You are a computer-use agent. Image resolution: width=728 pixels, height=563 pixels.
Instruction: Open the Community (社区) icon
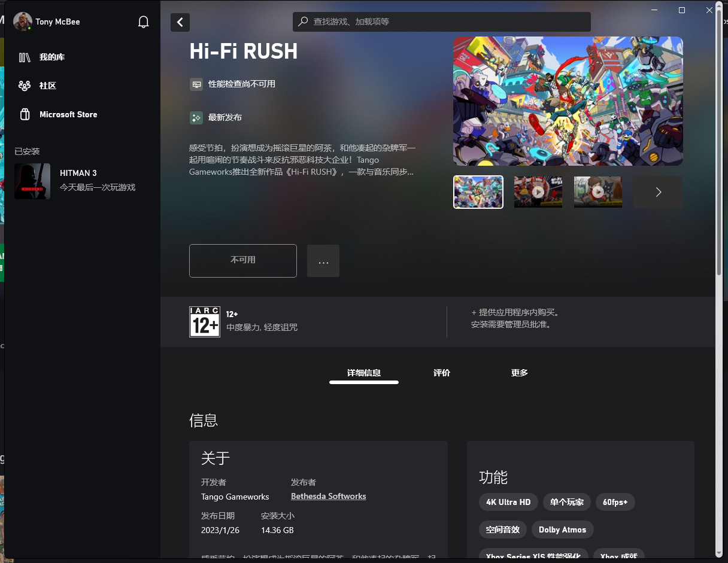[x=25, y=86]
